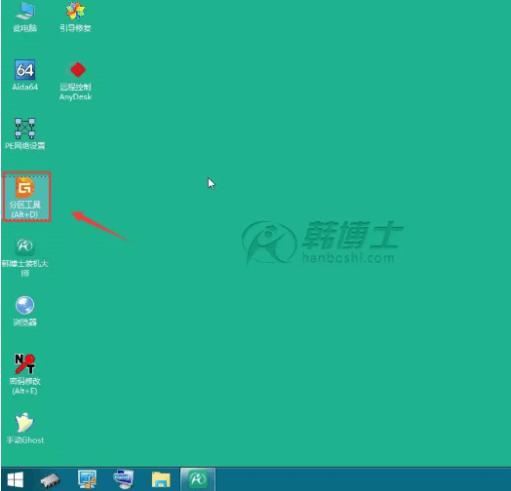Screen dimensions: 511x491
Task: Open the chip-shaped taskbar icon
Action: [50, 480]
